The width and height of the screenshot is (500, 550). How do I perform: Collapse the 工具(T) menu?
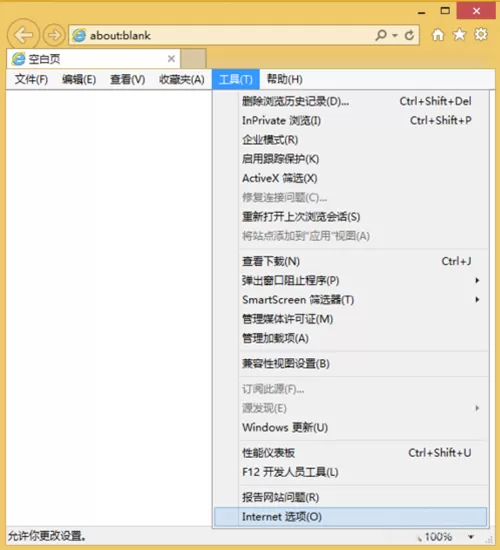[236, 79]
